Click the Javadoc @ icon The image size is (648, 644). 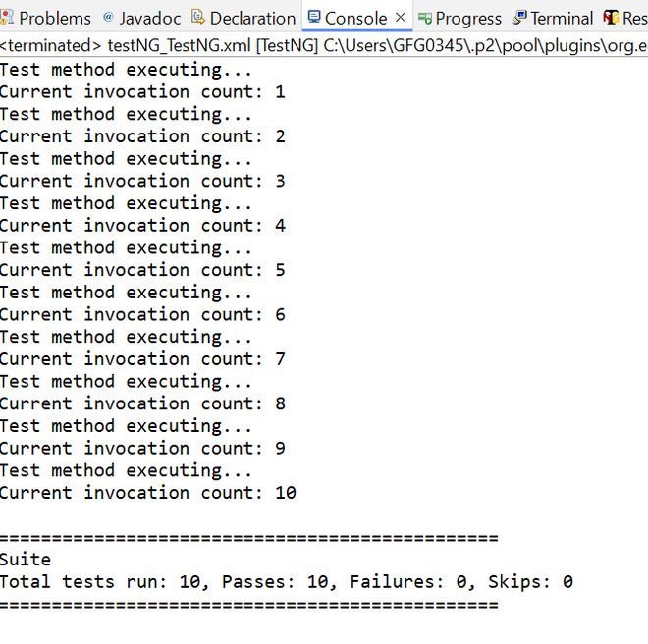point(108,18)
